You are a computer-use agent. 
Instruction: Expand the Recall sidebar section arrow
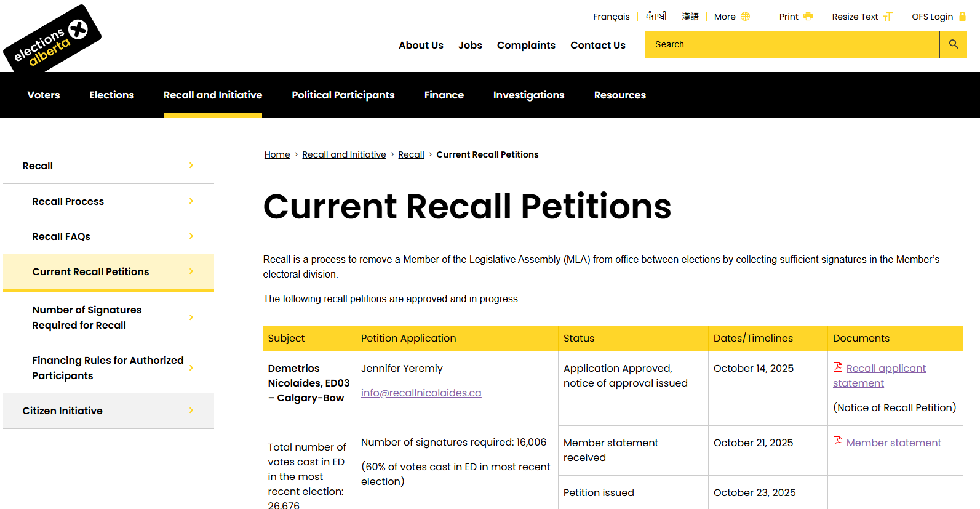tap(191, 166)
